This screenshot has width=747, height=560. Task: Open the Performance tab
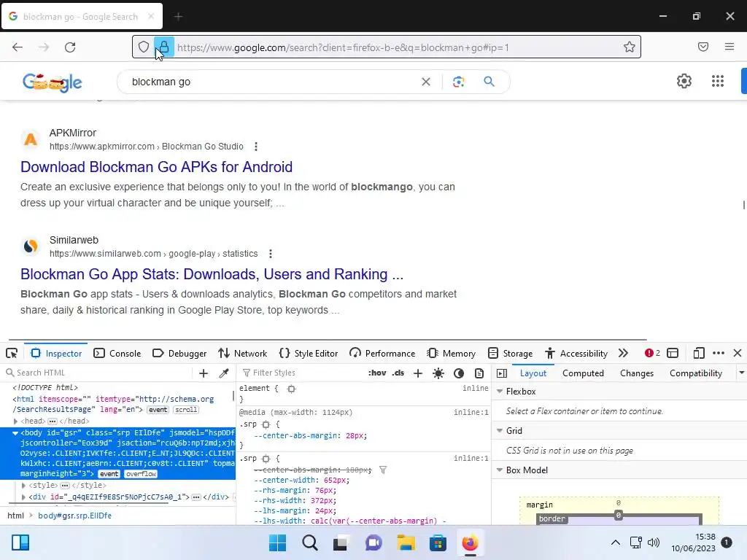[382, 354]
